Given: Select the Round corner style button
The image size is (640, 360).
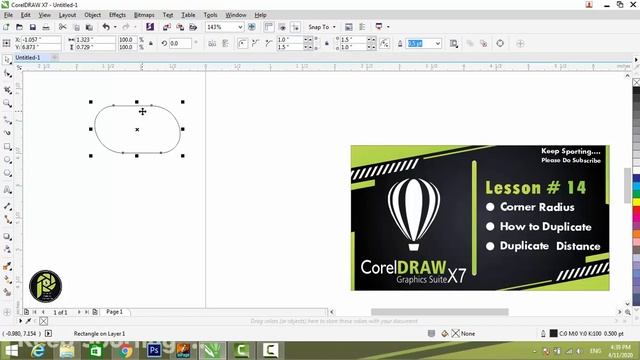Looking at the screenshot, I should (242, 43).
